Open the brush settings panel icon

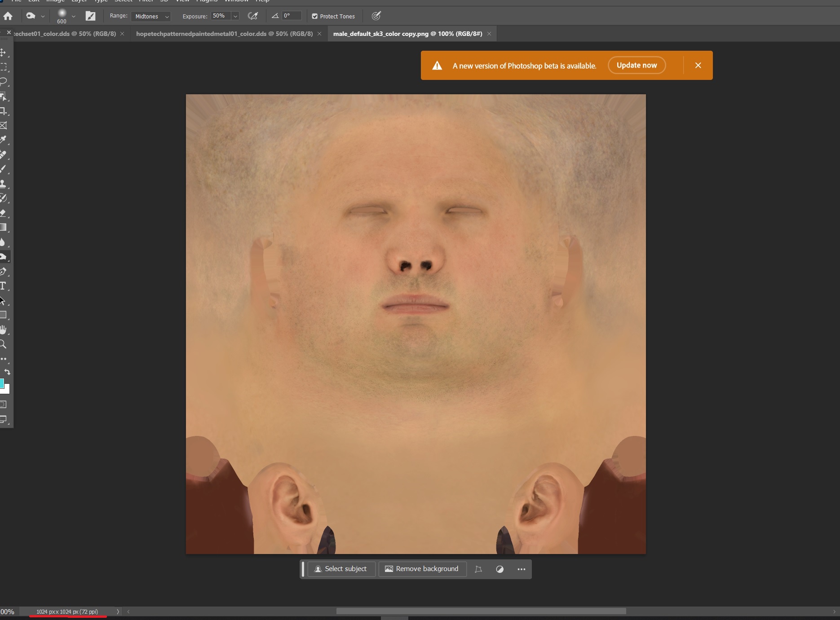pos(90,17)
